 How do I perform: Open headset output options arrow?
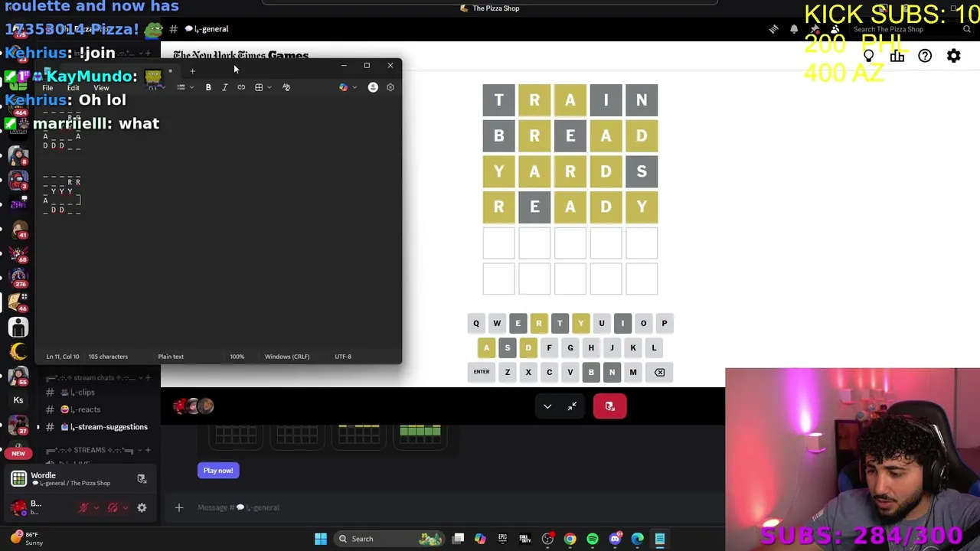coord(125,507)
